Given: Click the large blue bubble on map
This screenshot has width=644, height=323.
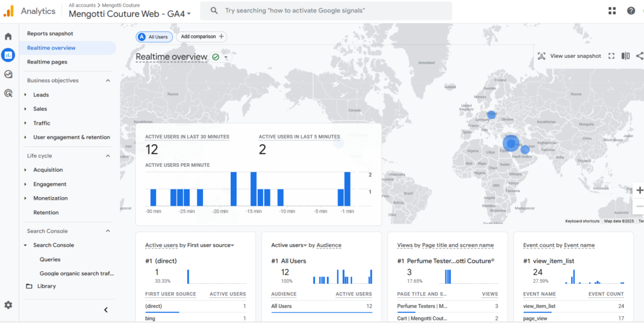Looking at the screenshot, I should [511, 144].
